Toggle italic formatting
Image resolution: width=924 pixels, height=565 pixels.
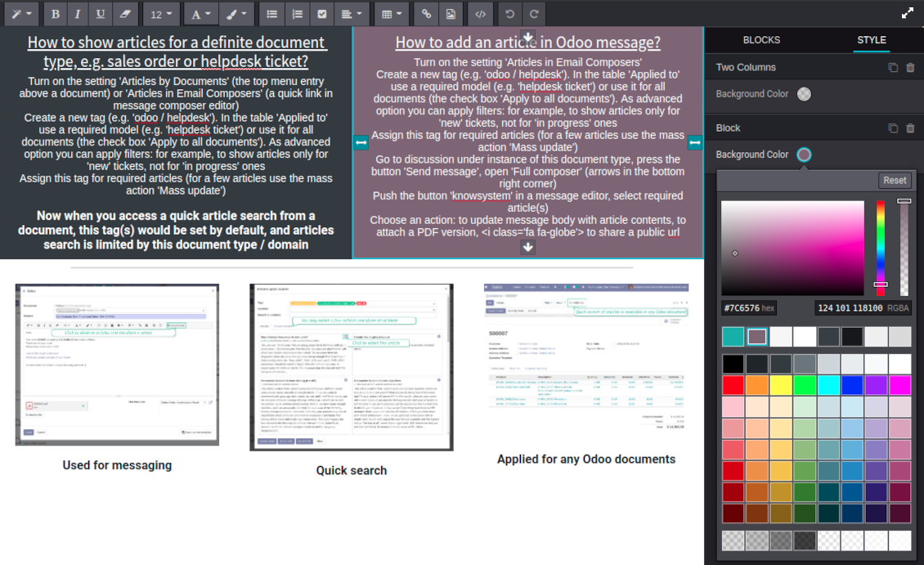[x=77, y=14]
